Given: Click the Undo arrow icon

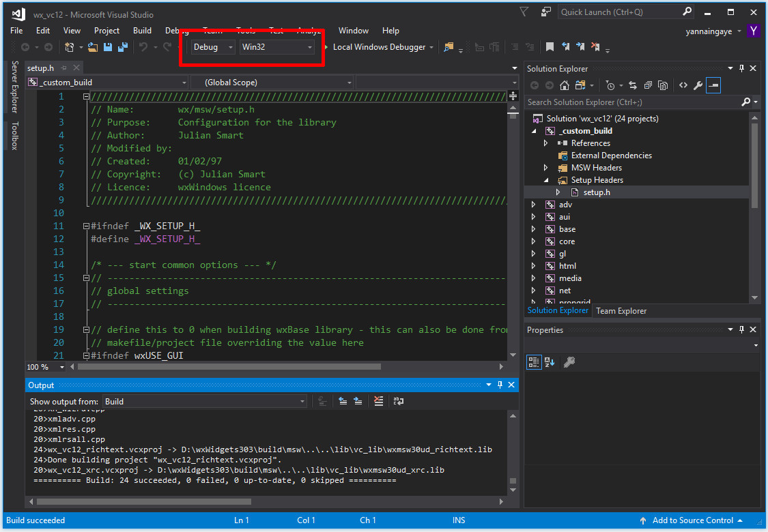Looking at the screenshot, I should (x=143, y=47).
